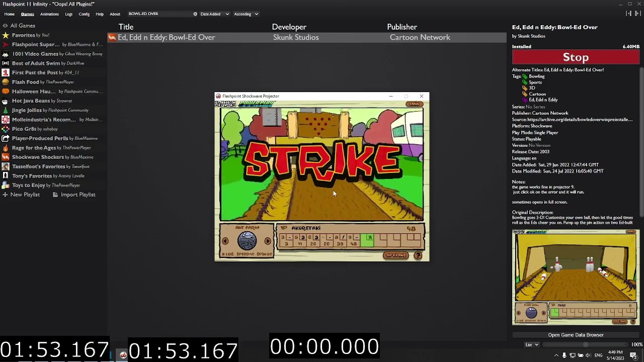Click the Ed, Edd n Eddy tag
644x362 pixels.
543,100
